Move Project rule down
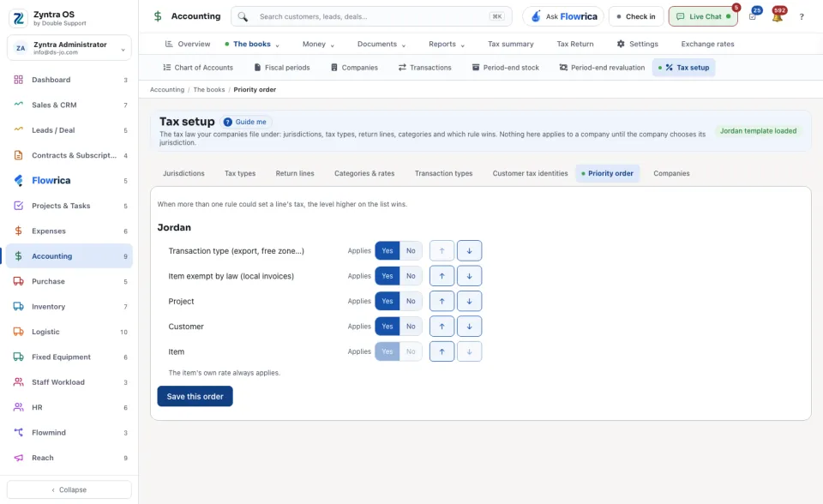Viewport: 823px width, 504px height. pos(469,302)
